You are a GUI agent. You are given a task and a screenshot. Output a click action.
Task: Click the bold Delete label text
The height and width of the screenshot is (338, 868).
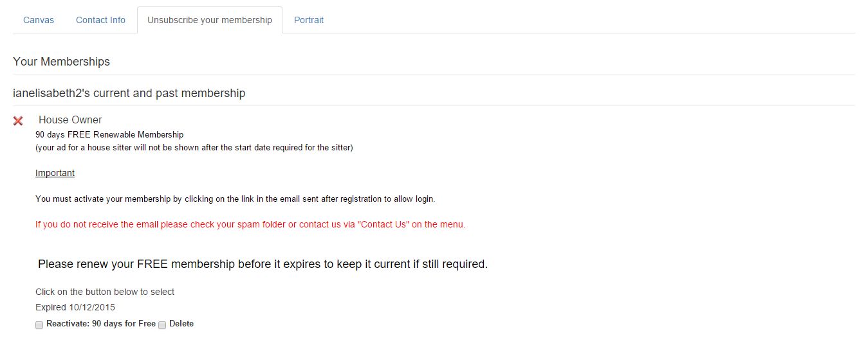click(181, 324)
